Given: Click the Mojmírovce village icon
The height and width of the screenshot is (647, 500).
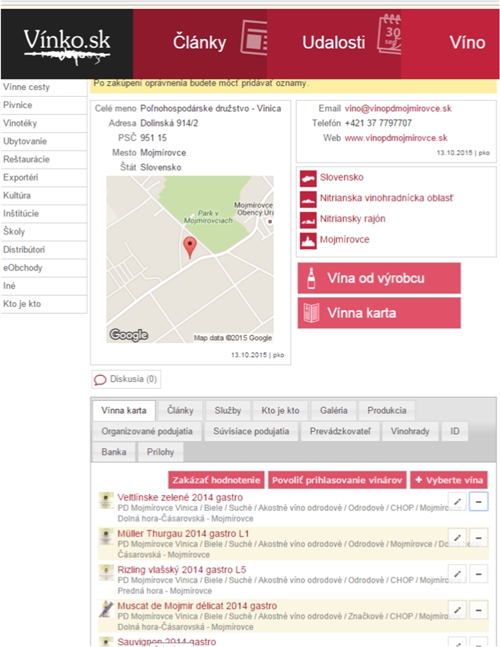Looking at the screenshot, I should pyautogui.click(x=308, y=241).
